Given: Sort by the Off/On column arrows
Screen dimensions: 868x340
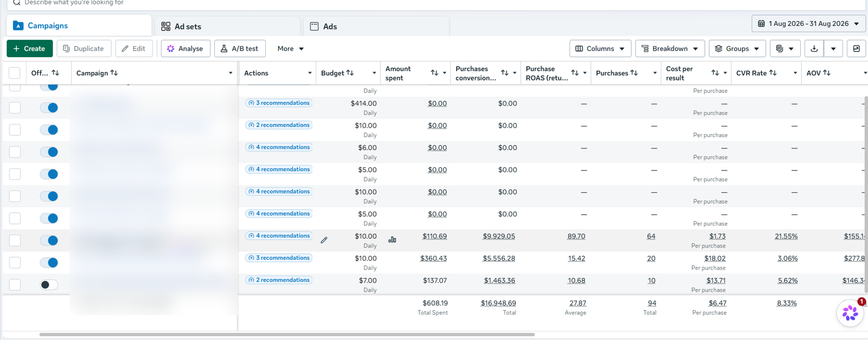Looking at the screenshot, I should [x=55, y=73].
